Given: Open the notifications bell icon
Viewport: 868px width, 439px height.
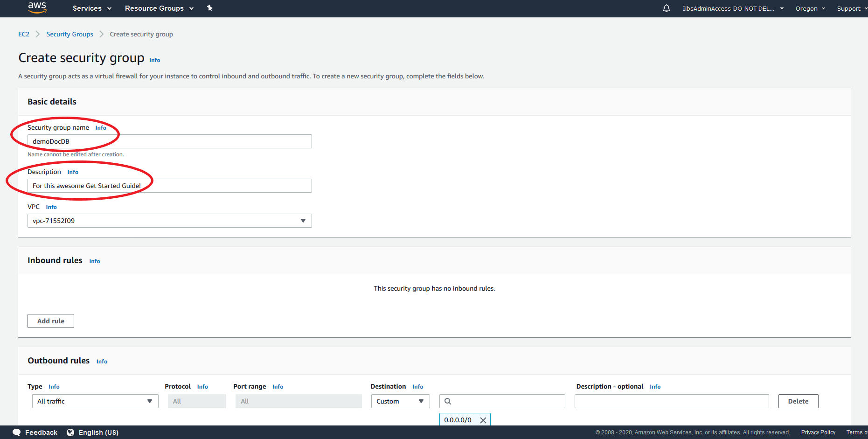Looking at the screenshot, I should (666, 8).
